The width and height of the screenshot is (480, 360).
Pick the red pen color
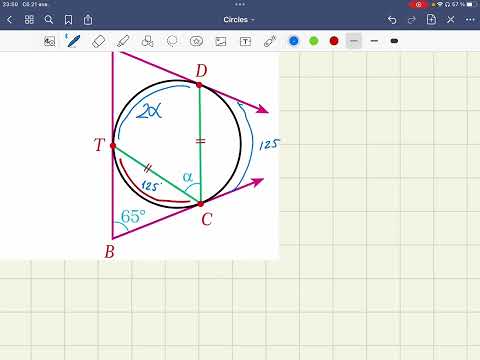point(334,41)
